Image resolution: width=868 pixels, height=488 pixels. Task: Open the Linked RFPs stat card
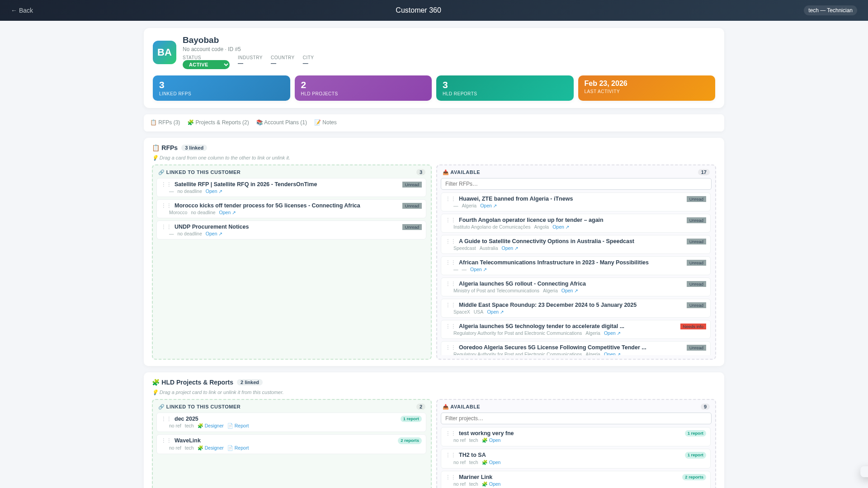tap(222, 88)
